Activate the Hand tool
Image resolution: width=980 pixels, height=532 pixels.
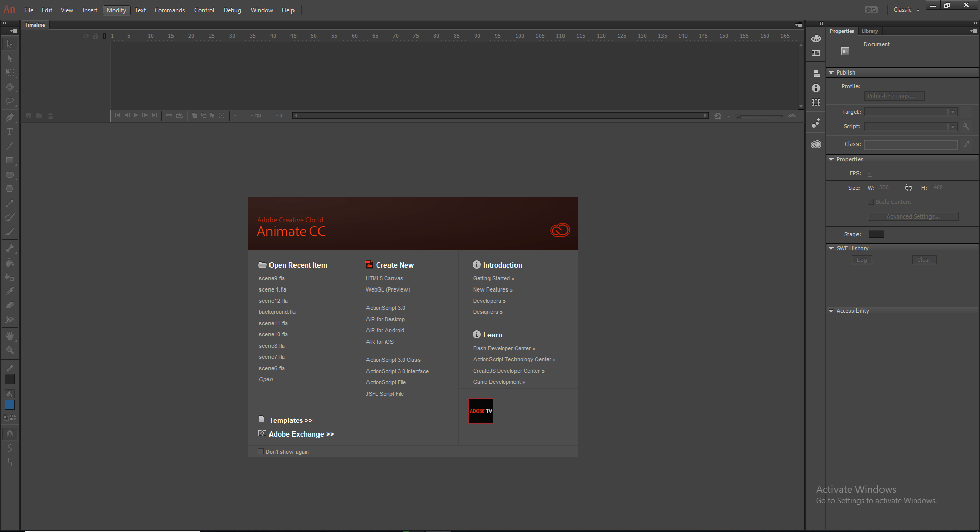coord(10,336)
